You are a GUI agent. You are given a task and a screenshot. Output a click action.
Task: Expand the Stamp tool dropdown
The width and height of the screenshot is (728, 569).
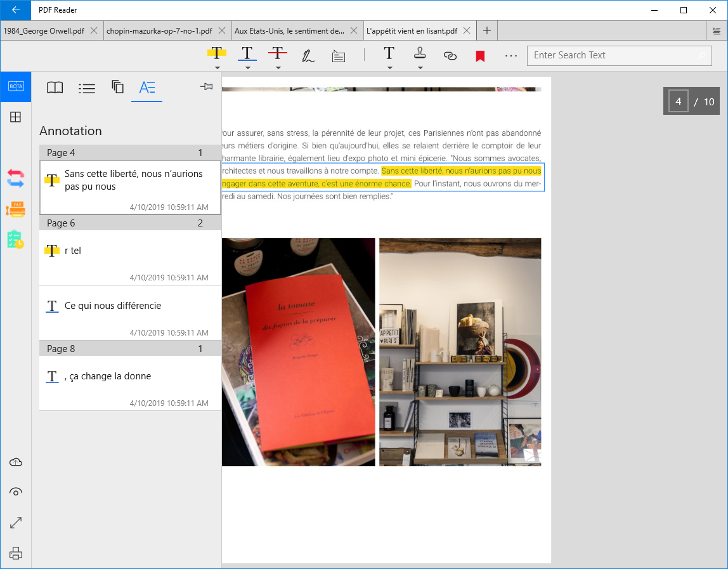pyautogui.click(x=420, y=68)
